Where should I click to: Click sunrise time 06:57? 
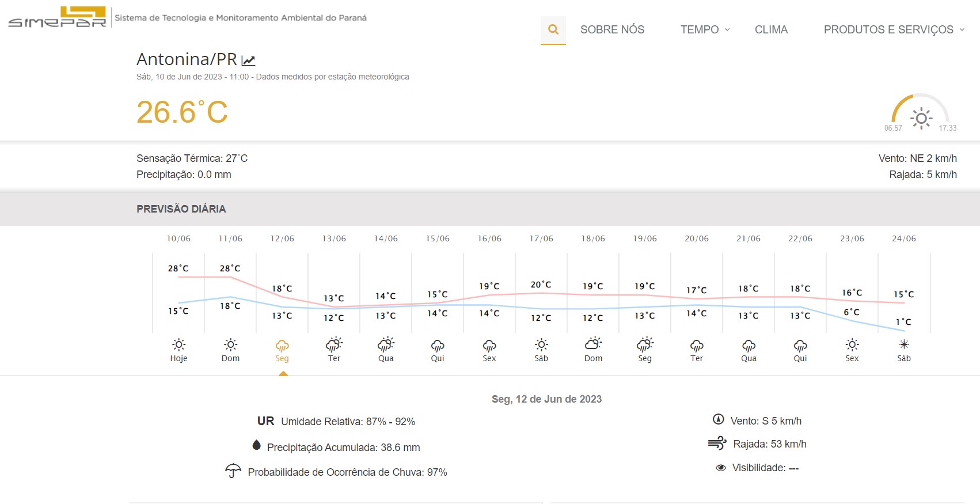click(x=893, y=128)
